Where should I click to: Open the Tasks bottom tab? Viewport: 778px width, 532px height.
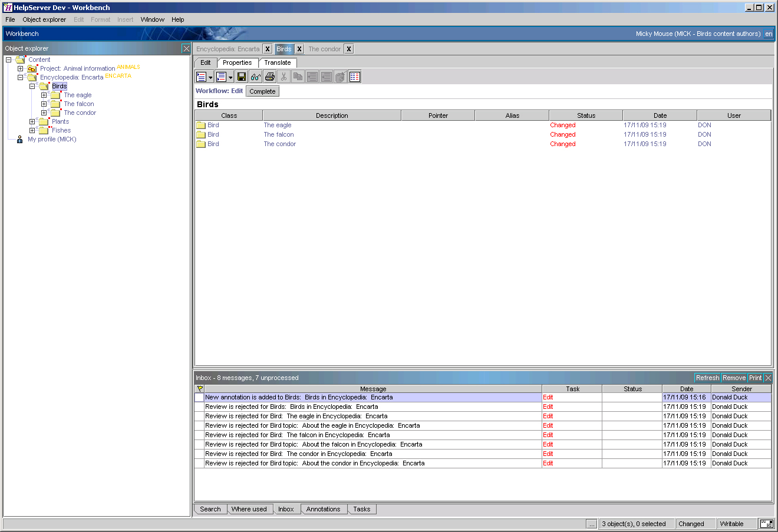point(362,509)
